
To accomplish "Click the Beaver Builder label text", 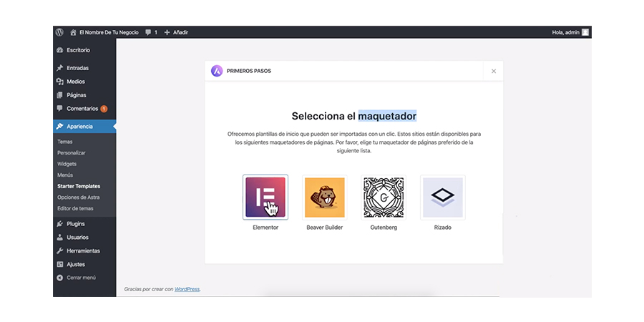I will tap(324, 228).
